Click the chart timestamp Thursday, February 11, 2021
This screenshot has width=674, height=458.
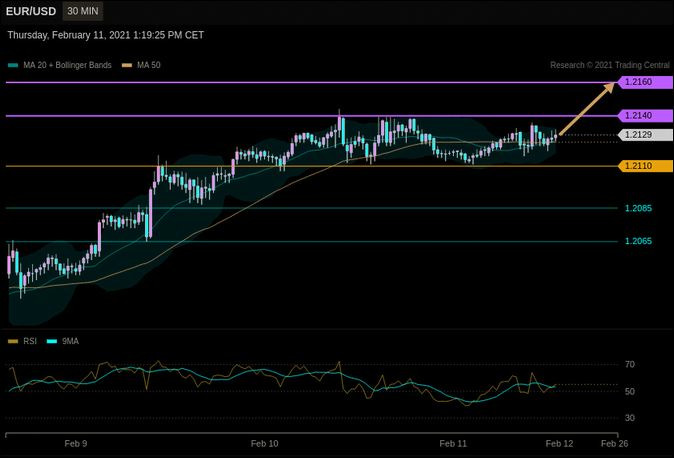point(105,35)
